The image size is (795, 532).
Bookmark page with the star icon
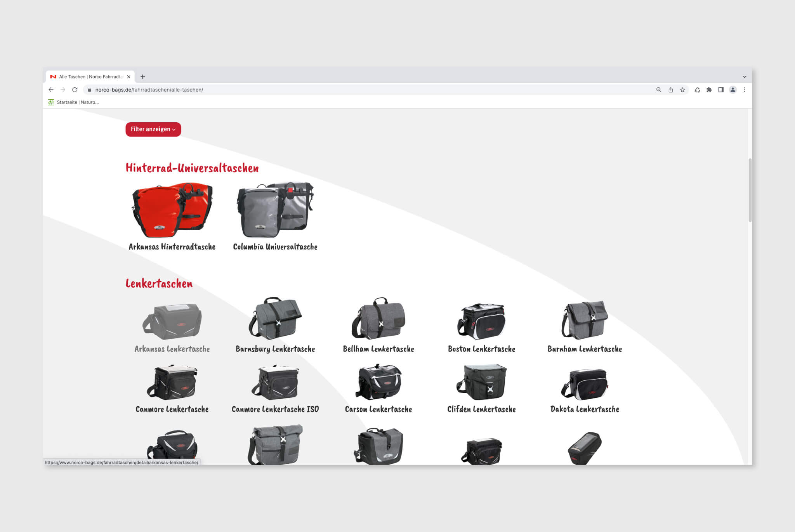coord(682,90)
